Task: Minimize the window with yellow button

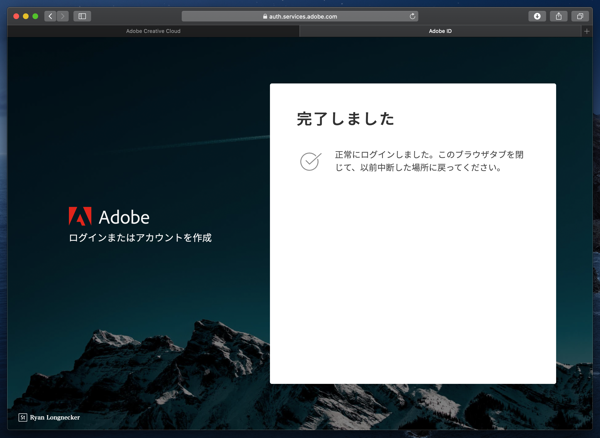Action: click(26, 16)
